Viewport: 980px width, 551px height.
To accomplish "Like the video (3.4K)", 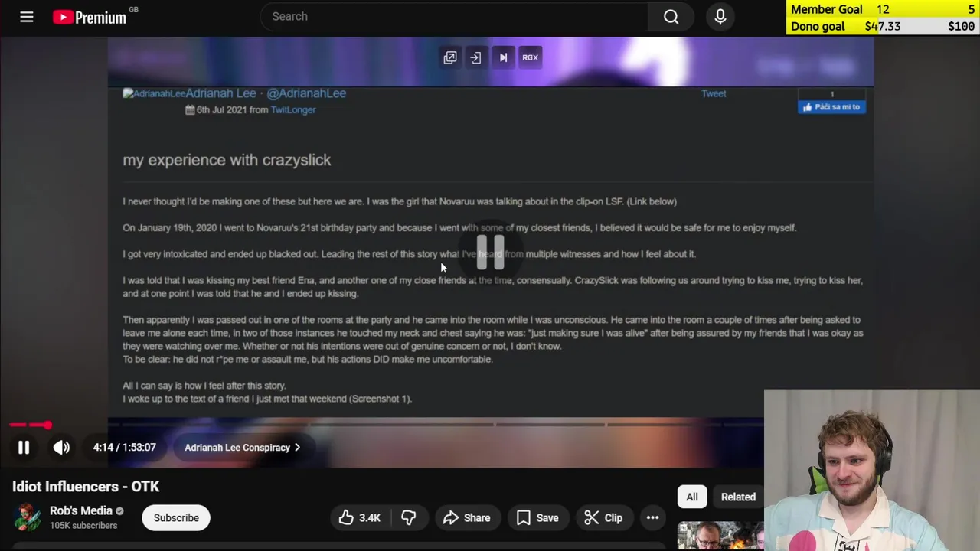I will [360, 518].
